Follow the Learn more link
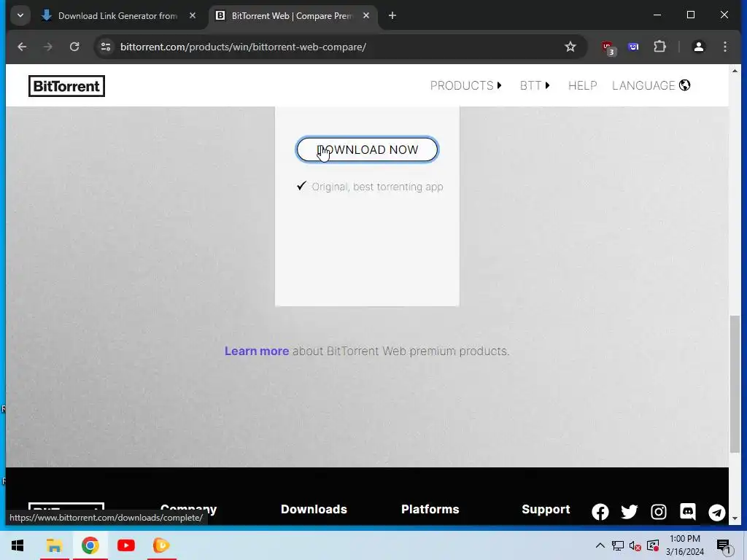Image resolution: width=747 pixels, height=560 pixels. point(257,351)
